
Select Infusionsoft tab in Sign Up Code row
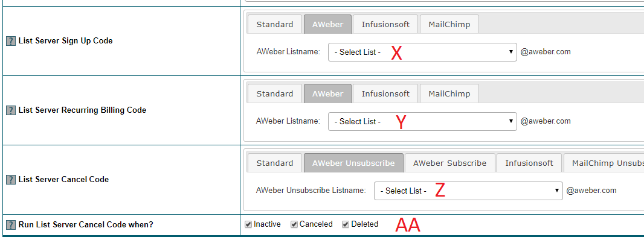385,24
